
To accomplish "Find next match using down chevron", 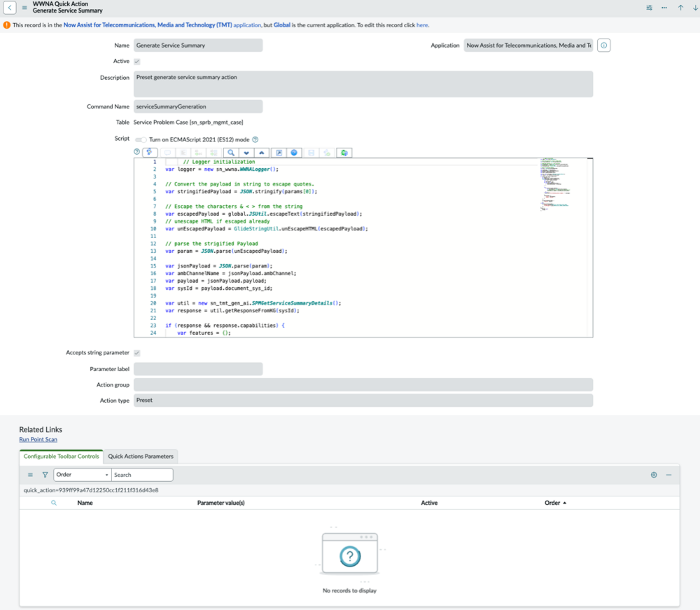I will pos(246,153).
